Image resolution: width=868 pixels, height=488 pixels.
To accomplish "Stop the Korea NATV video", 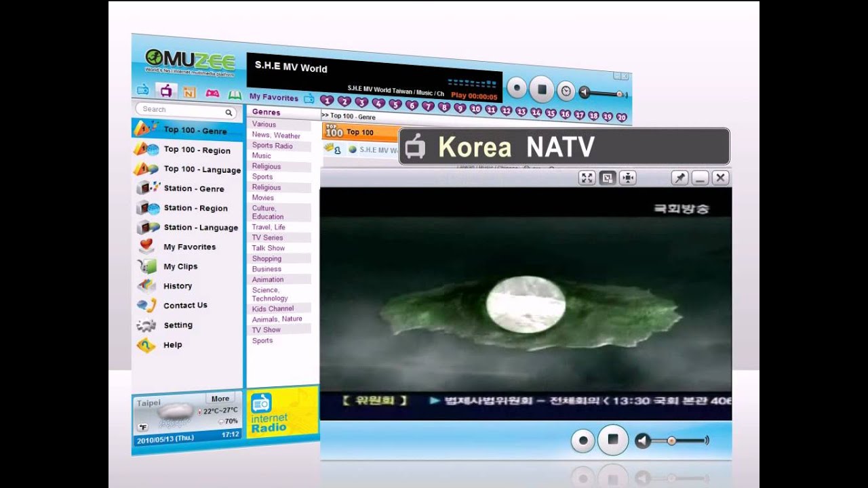I will [612, 440].
